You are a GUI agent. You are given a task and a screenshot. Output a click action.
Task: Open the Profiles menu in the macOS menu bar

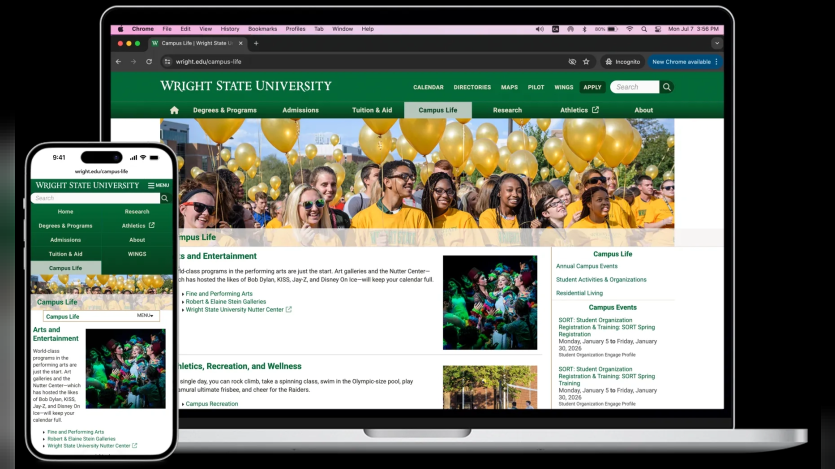pos(296,29)
